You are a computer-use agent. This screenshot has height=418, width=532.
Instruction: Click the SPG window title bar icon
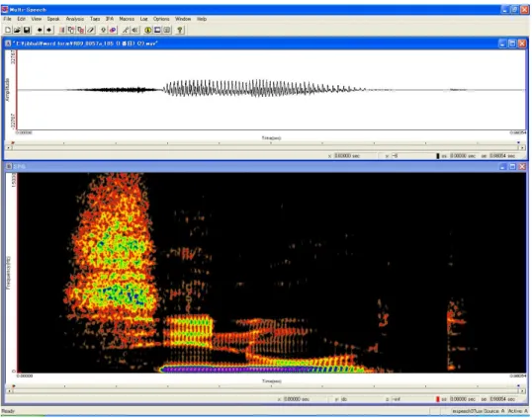point(9,166)
